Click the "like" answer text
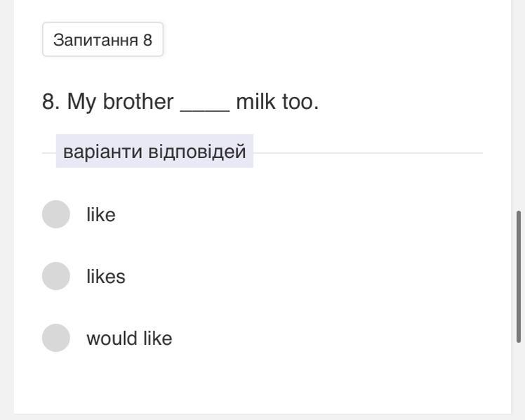 [101, 215]
